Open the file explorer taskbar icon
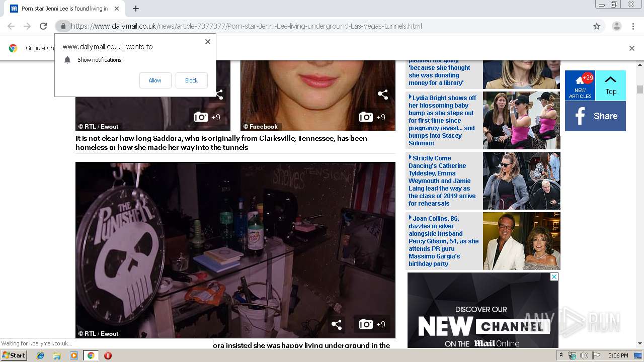The image size is (644, 362). coord(57,355)
